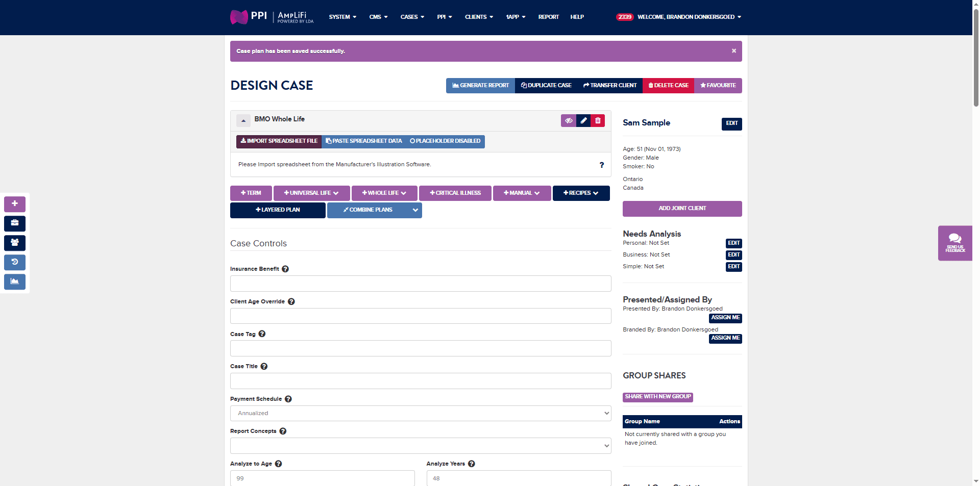Open the Send Us Feedback chat icon

pos(955,243)
